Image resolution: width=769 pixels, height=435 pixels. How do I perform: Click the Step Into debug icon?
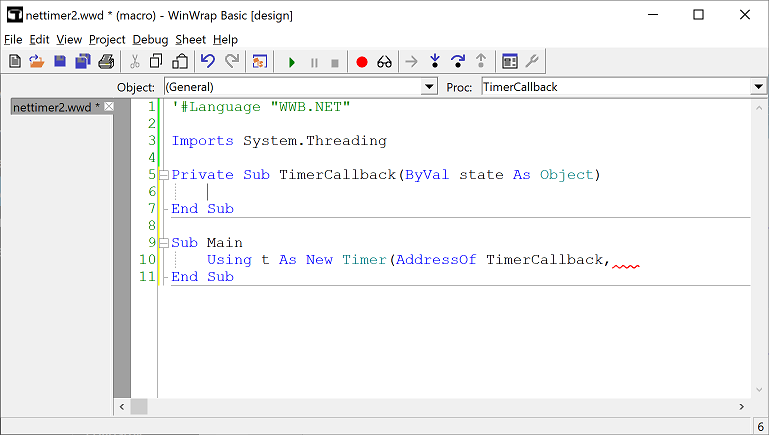434,62
